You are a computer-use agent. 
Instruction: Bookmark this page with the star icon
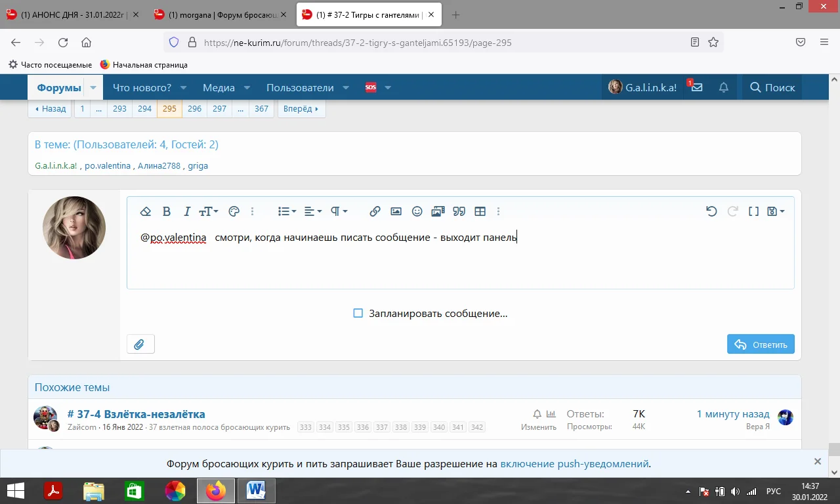click(x=713, y=43)
